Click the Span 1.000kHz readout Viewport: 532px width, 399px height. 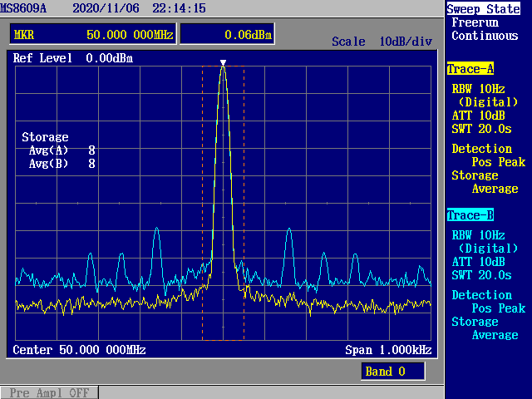[388, 350]
